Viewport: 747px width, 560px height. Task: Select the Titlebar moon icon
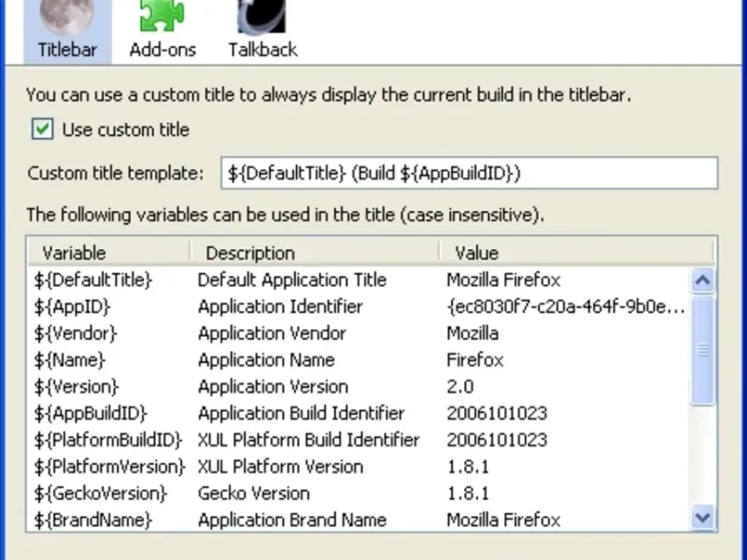(x=67, y=15)
